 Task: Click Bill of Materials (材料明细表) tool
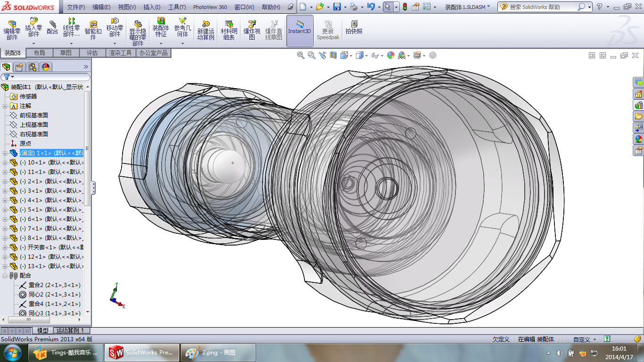[x=229, y=31]
